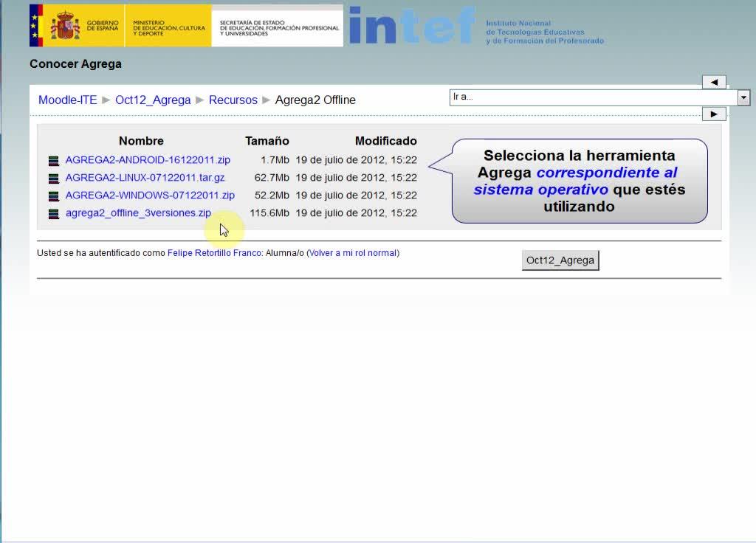Click the 62.7Mb size value
Viewport: 756px width, 543px height.
point(272,178)
